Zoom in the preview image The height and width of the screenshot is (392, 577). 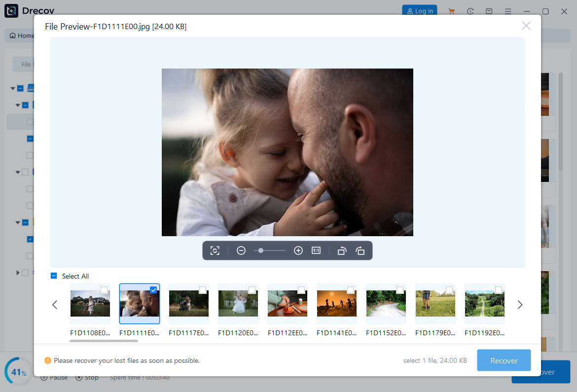[298, 250]
